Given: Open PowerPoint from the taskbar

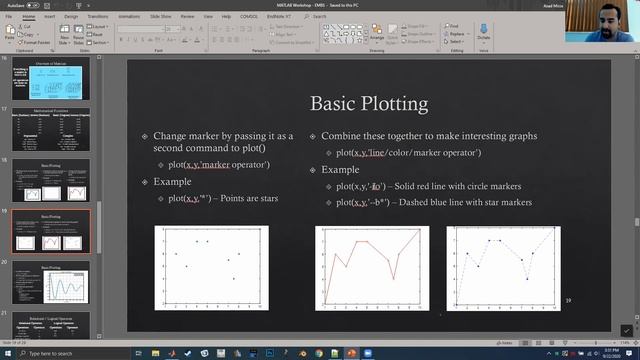Looking at the screenshot, I should click(x=351, y=353).
